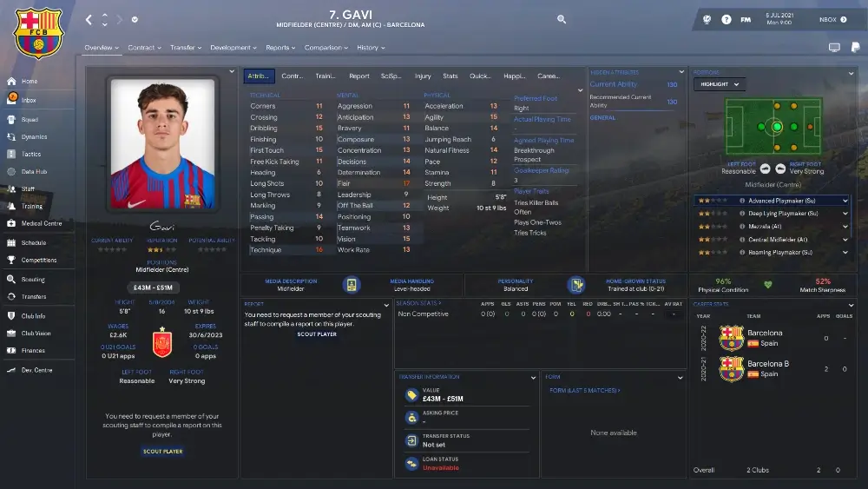
Task: Click the Spain national team badge
Action: (x=162, y=343)
